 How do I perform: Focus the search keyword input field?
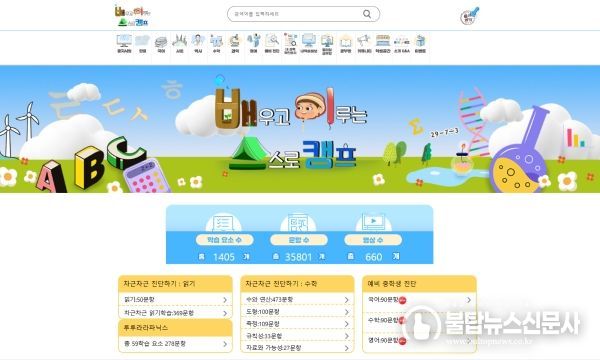[297, 14]
